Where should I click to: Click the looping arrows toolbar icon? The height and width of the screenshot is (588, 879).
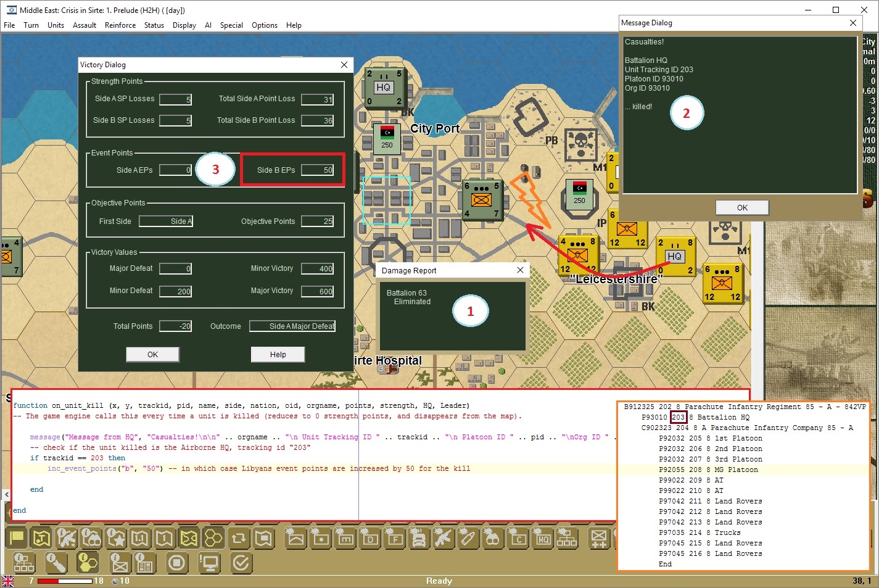click(x=239, y=537)
